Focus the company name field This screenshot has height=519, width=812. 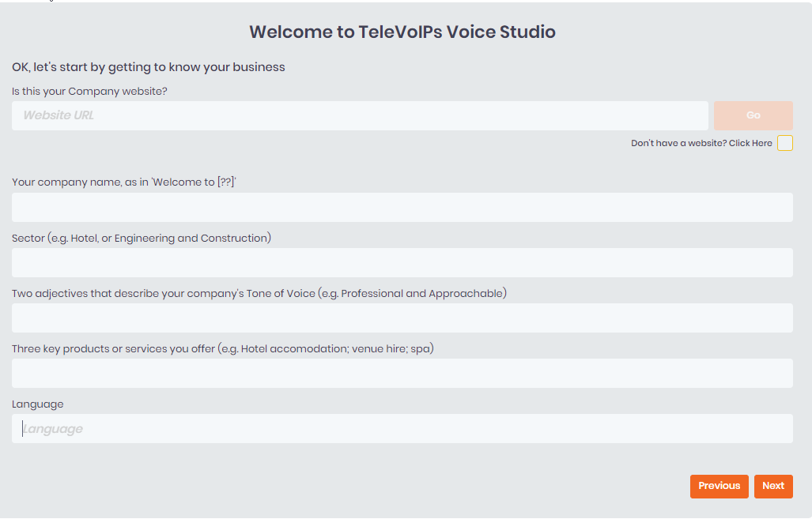402,208
